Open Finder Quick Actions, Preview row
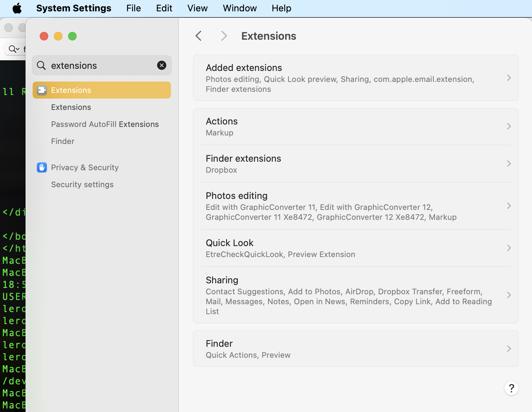This screenshot has height=412, width=532. click(x=355, y=349)
